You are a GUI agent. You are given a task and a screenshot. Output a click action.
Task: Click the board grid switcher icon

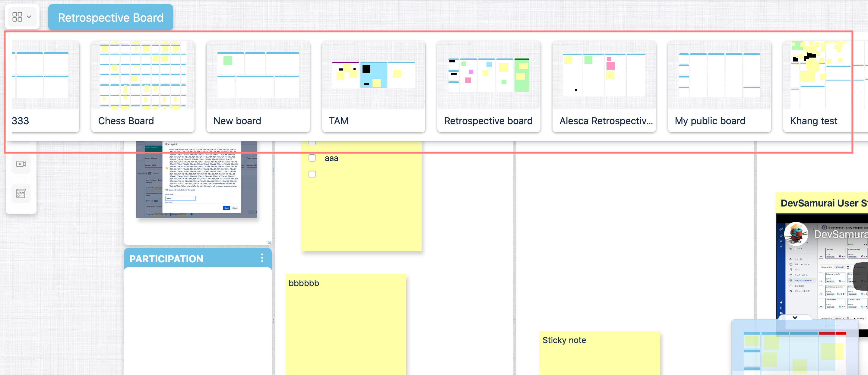(x=17, y=17)
